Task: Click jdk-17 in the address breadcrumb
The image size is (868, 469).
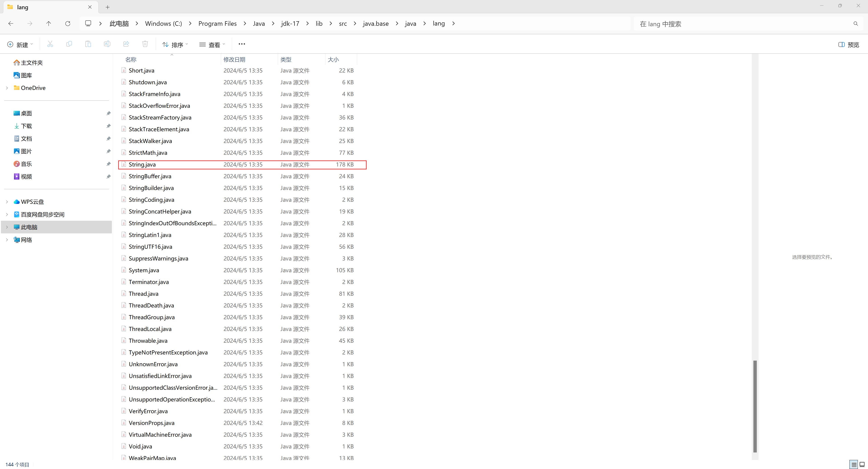Action: click(290, 23)
